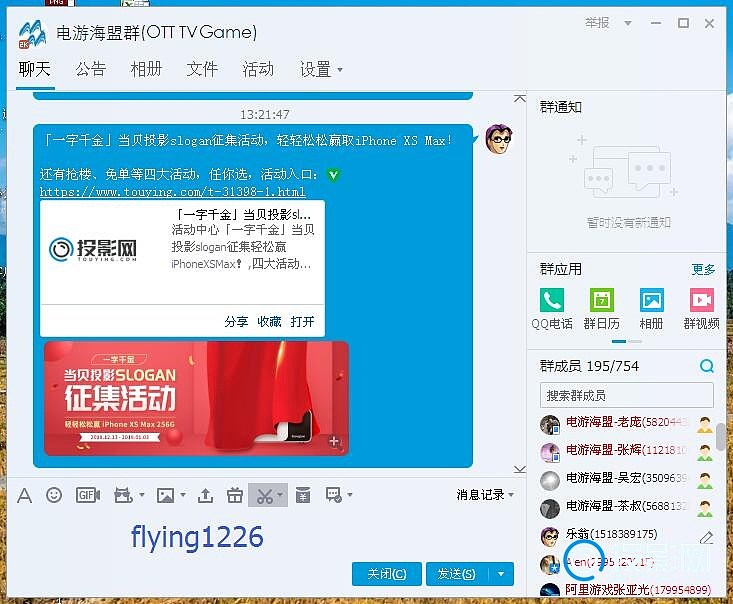Click the gift box icon
733x604 pixels.
[x=235, y=495]
